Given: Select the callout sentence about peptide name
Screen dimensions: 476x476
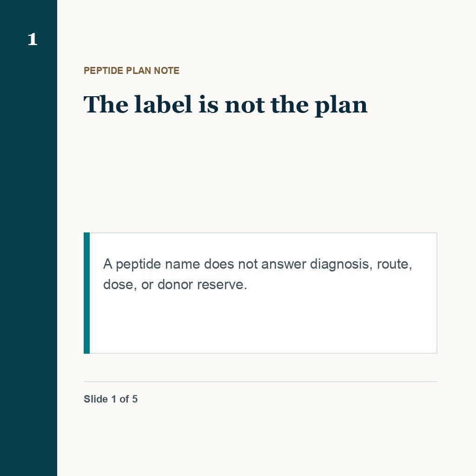Looking at the screenshot, I should pyautogui.click(x=258, y=274).
